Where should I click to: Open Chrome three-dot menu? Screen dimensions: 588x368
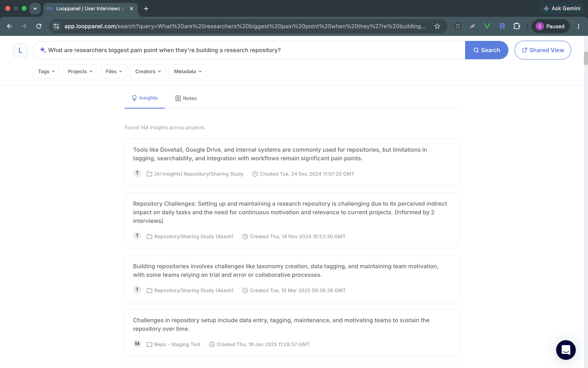[579, 26]
